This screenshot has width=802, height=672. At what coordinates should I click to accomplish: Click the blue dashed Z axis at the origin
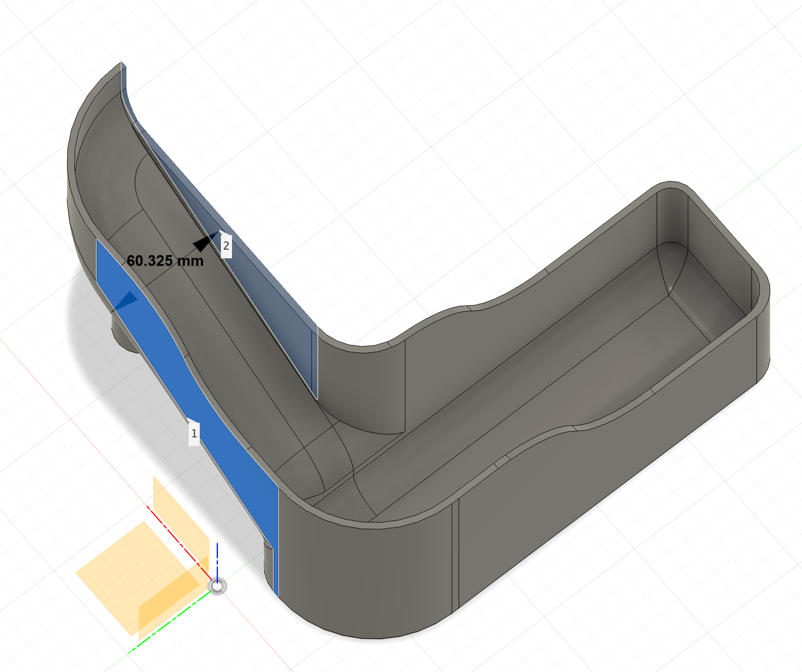click(217, 561)
